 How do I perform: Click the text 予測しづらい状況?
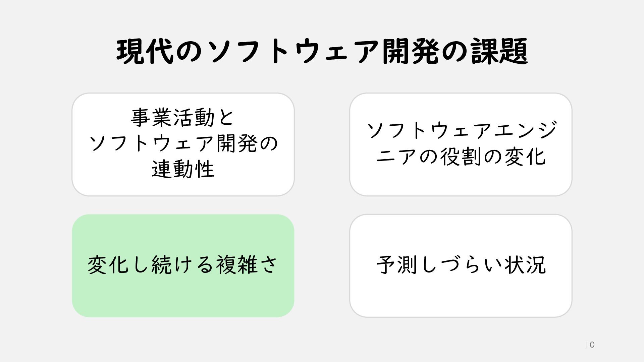click(x=461, y=265)
